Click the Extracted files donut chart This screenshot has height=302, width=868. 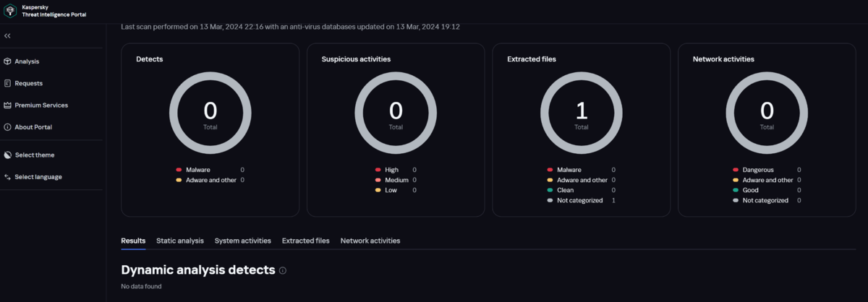pos(582,113)
